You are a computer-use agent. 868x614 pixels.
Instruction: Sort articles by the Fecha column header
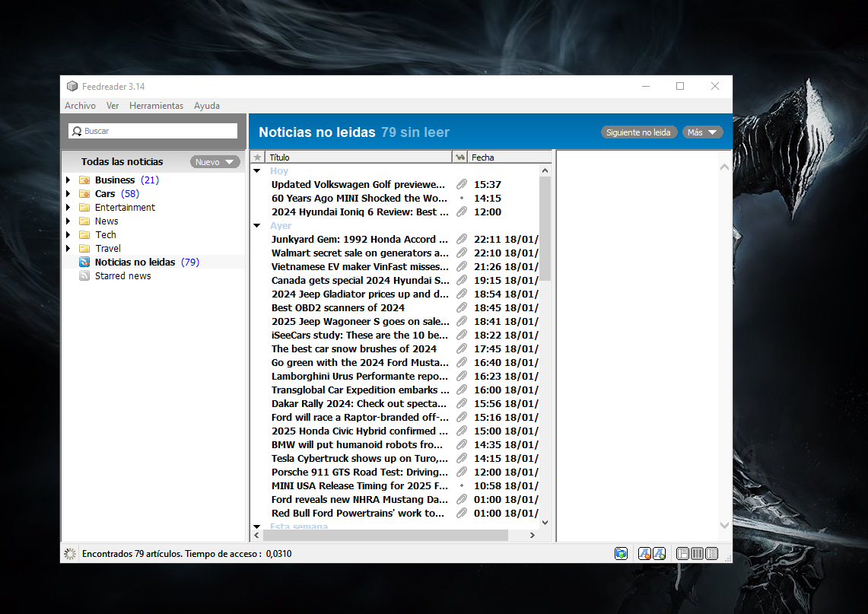coord(502,157)
